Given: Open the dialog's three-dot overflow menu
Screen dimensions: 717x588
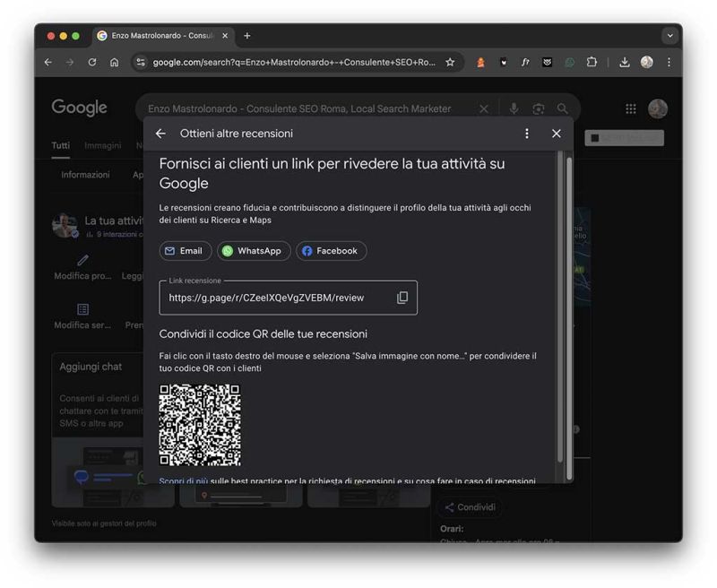Looking at the screenshot, I should (x=527, y=133).
